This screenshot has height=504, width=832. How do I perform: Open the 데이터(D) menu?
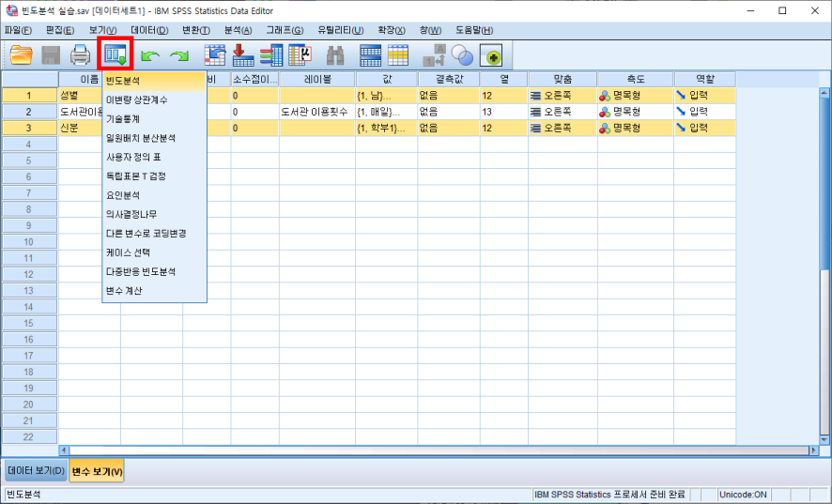point(149,30)
